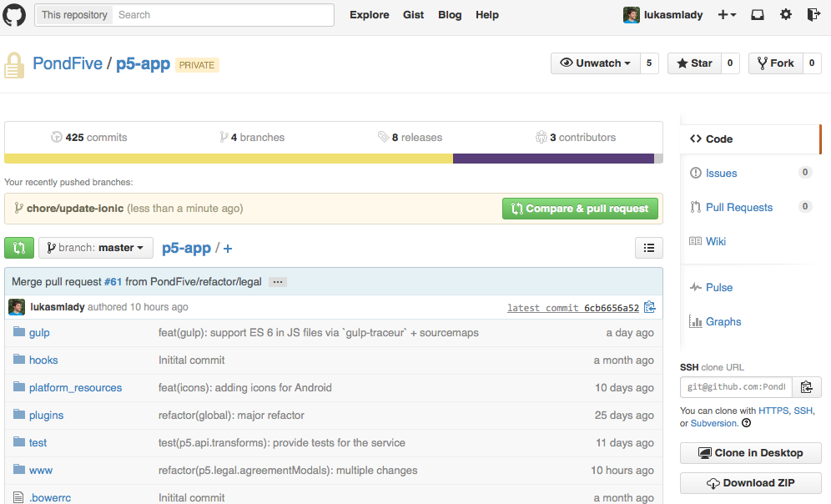This screenshot has height=504, width=831.
Task: Open Help in the top navigation
Action: point(487,15)
